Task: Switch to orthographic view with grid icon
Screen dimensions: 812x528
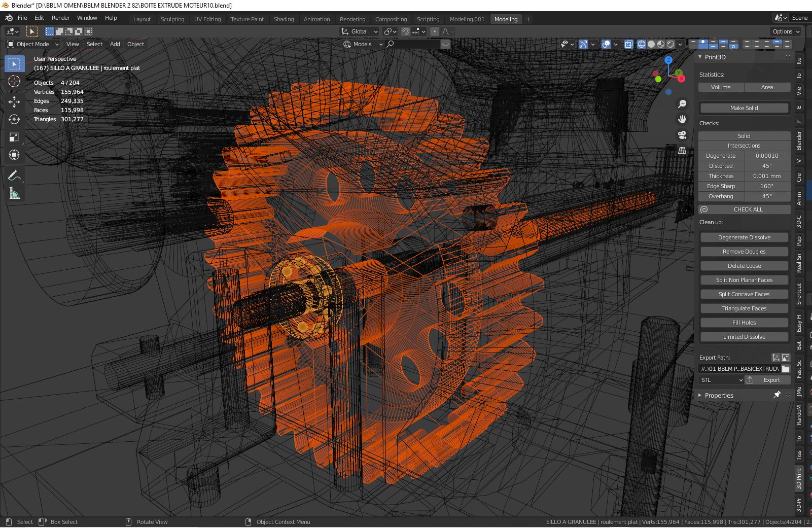Action: [682, 151]
